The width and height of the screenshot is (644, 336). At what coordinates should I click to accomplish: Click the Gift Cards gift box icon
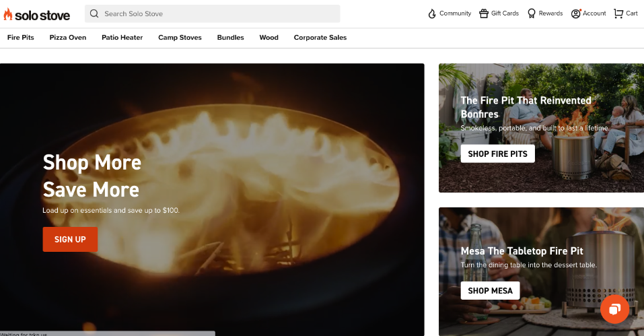point(484,13)
